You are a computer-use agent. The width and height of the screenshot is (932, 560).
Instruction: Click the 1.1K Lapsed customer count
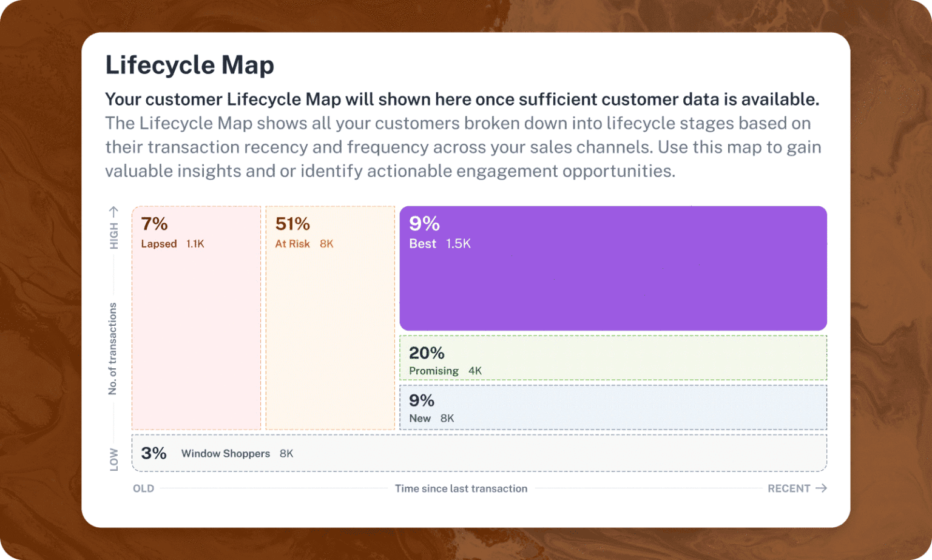click(195, 244)
